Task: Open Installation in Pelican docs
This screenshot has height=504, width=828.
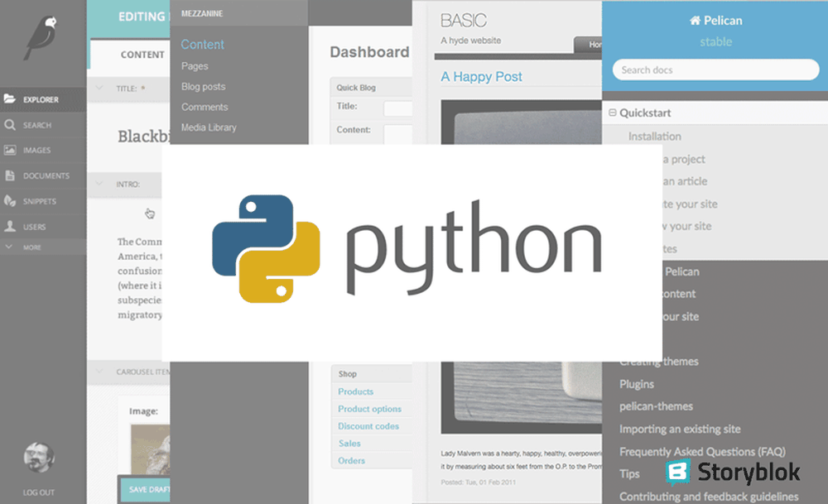Action: 654,137
